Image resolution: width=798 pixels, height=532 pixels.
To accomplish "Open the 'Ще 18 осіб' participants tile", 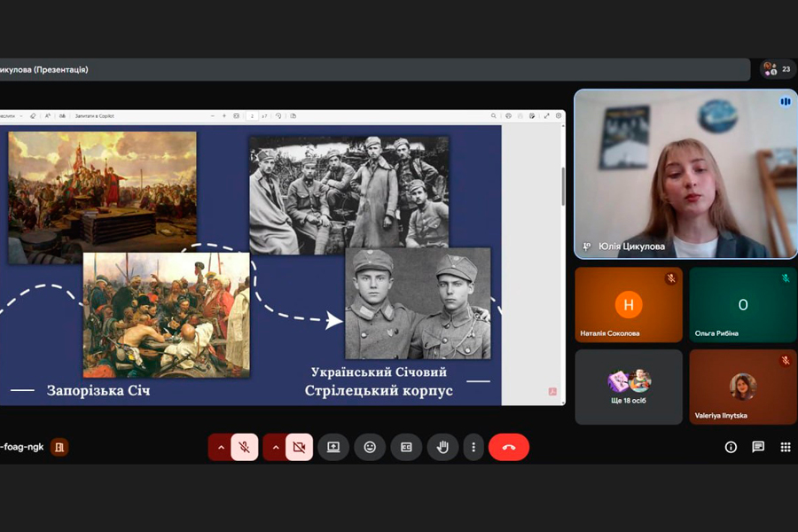I will pos(629,387).
